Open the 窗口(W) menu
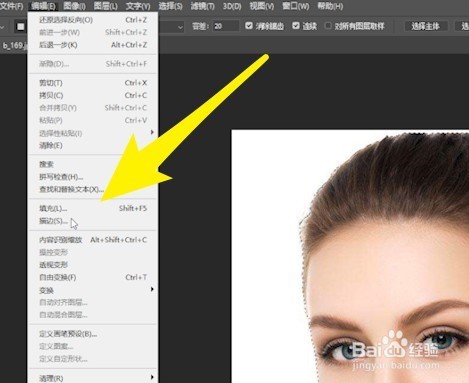 [296, 6]
